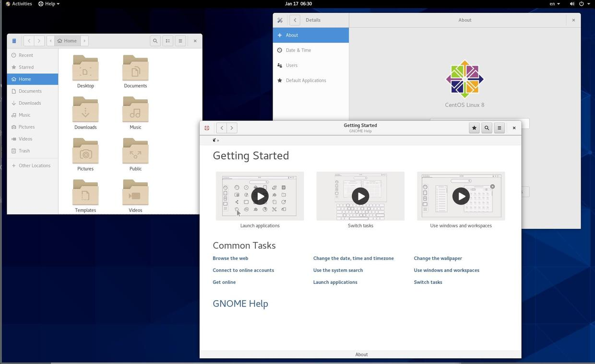Click About at the bottom of GNOME Help

pyautogui.click(x=361, y=354)
